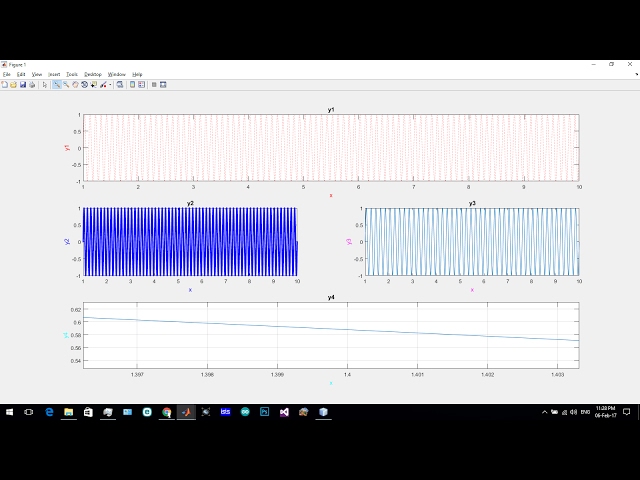This screenshot has height=480, width=640.
Task: Click the toolbar overflow arrow at the menu bar's right end
Action: (637, 75)
